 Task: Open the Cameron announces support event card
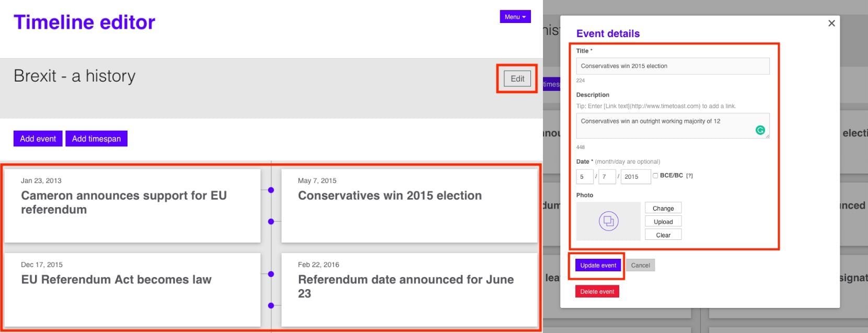click(x=132, y=205)
